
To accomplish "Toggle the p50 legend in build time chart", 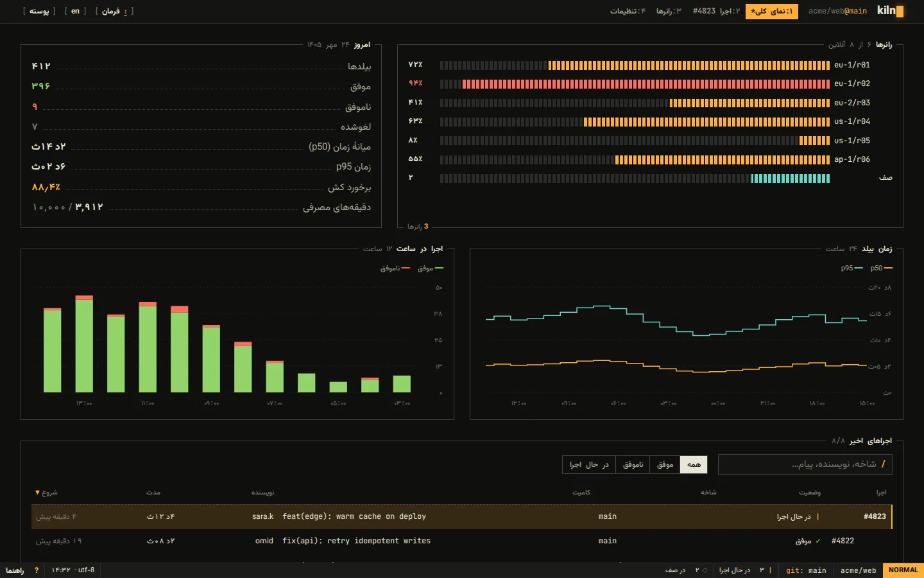I will point(881,268).
